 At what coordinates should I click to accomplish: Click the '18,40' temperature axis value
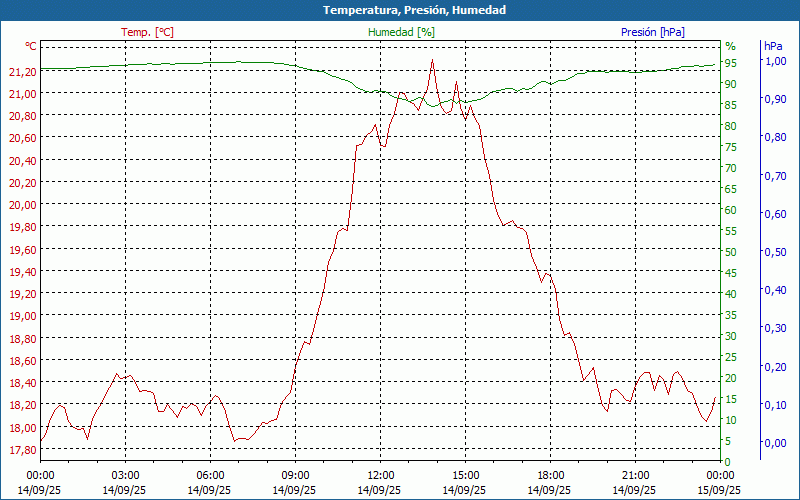click(23, 383)
